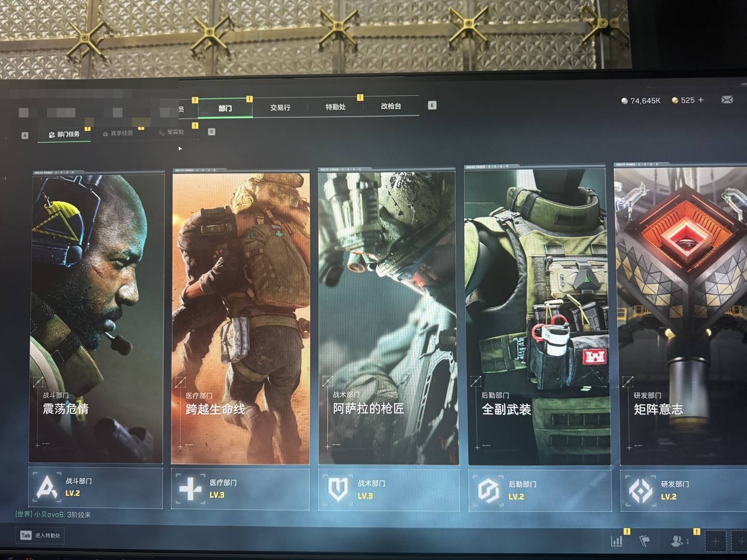The image size is (747, 560).
Task: Click the 战斗部门 emblem icon
Action: 47,487
